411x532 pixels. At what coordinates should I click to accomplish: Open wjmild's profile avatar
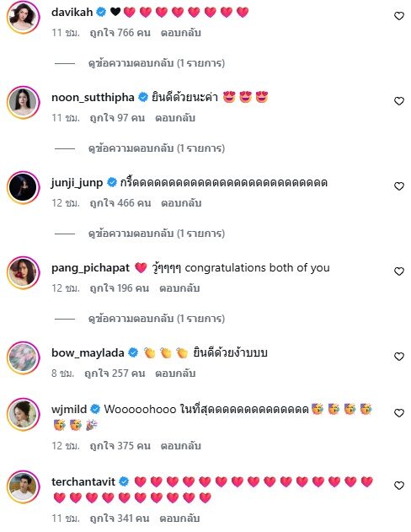(24, 414)
